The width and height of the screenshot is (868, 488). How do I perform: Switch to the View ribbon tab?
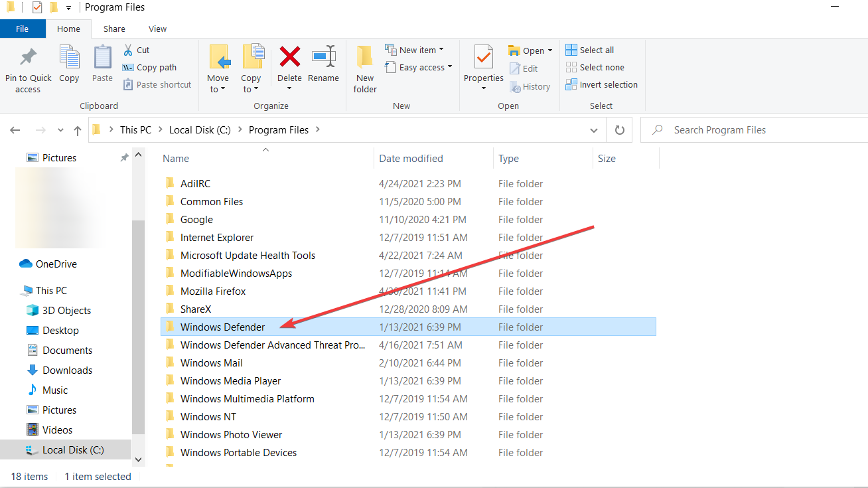158,29
